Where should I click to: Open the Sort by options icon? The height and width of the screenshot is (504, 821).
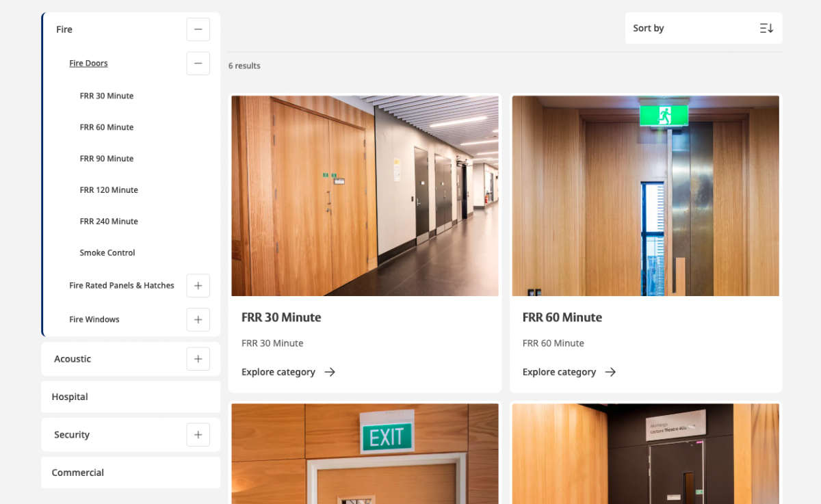766,28
